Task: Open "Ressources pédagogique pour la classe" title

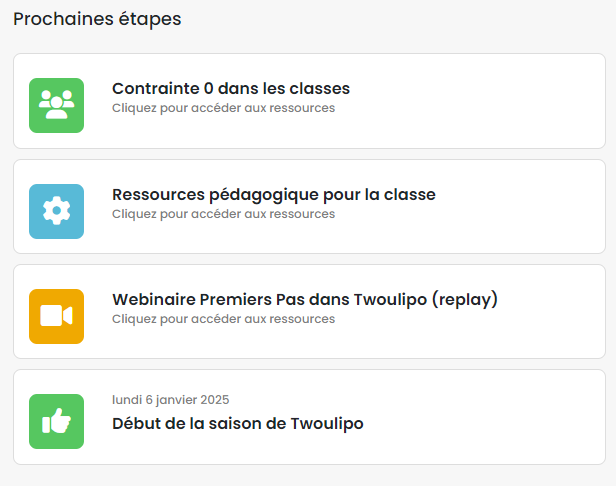Action: click(x=274, y=195)
